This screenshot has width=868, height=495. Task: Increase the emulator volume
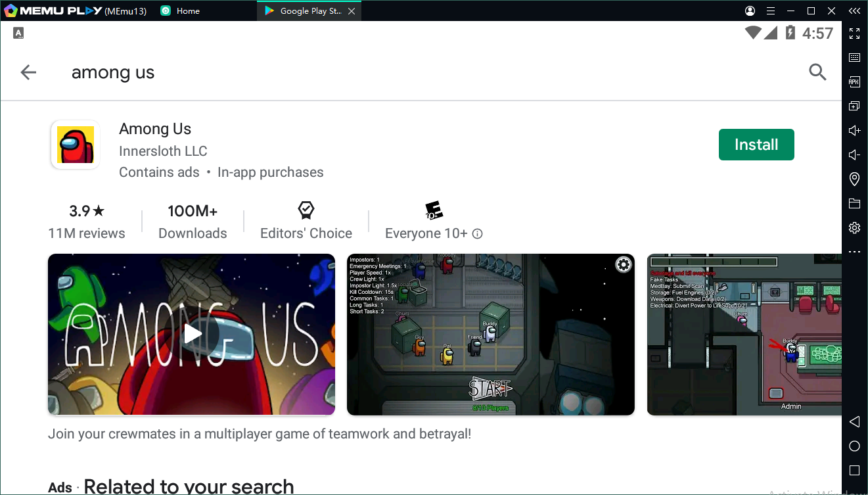[854, 131]
